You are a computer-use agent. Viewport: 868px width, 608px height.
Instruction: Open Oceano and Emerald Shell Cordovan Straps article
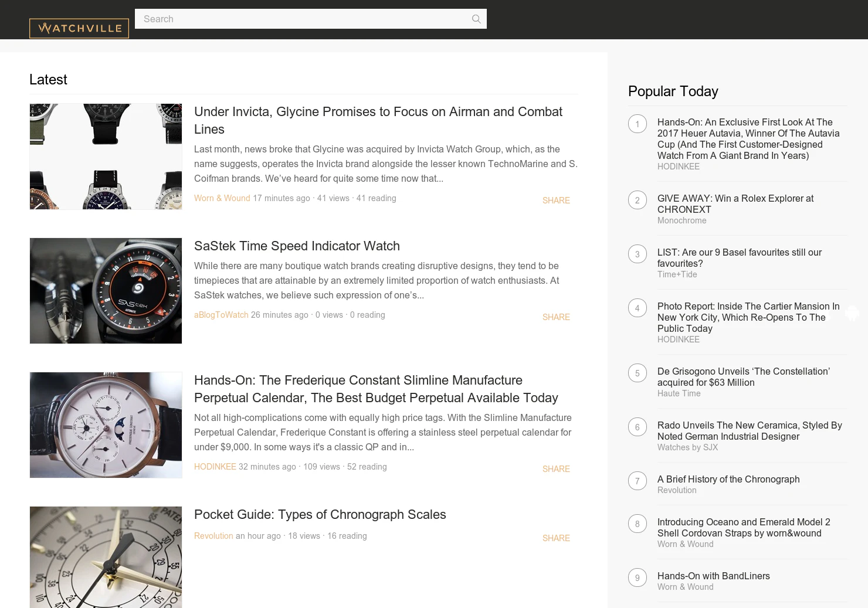744,528
